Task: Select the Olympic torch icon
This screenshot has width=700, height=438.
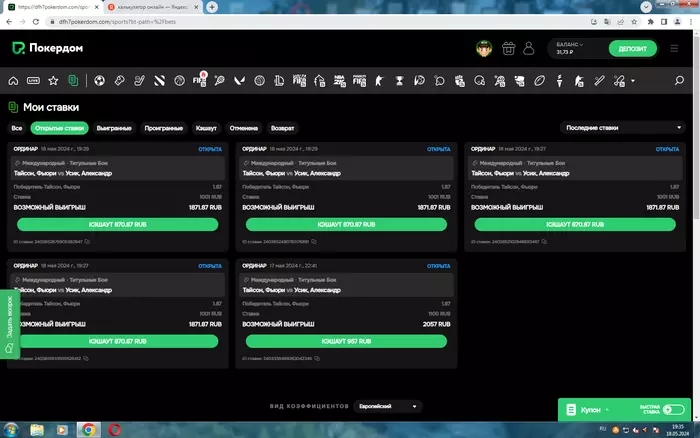Action: pyautogui.click(x=559, y=81)
